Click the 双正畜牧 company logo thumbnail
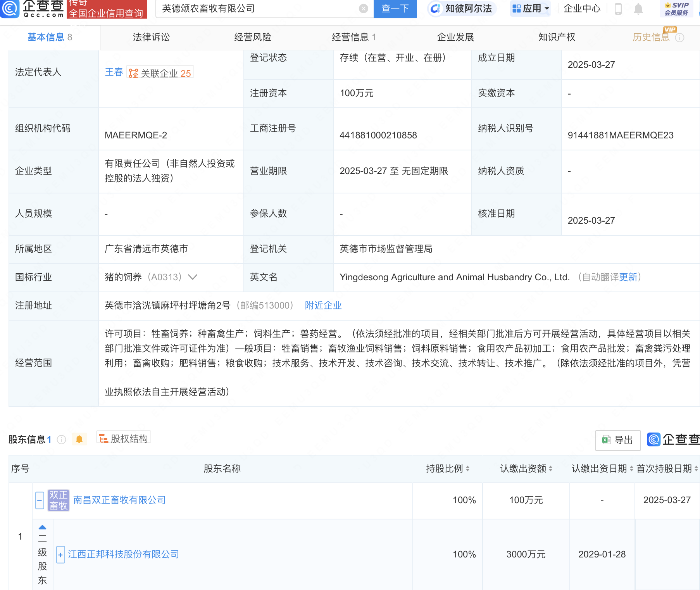Image resolution: width=700 pixels, height=590 pixels. click(x=59, y=500)
